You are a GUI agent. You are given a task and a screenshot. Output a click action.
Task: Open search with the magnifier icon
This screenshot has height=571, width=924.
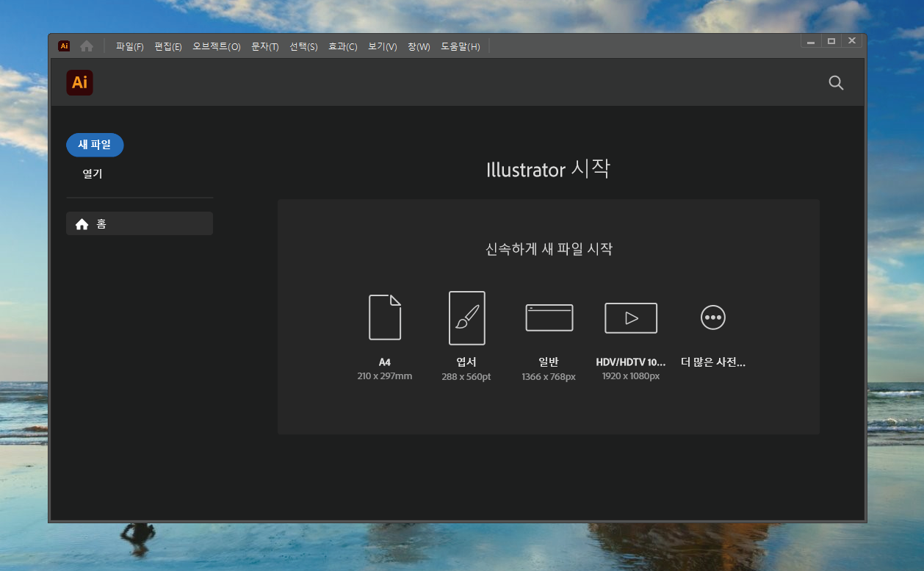tap(836, 82)
